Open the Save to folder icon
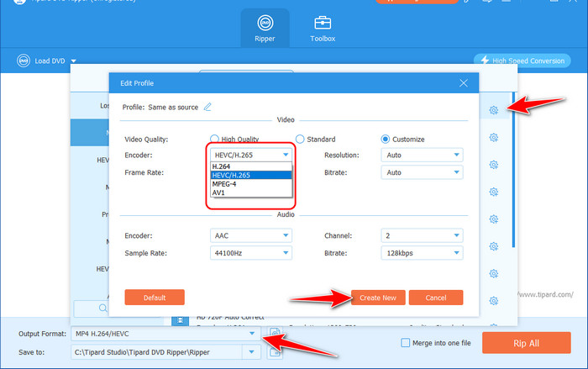Viewport: 588px width, 369px height. click(x=275, y=352)
